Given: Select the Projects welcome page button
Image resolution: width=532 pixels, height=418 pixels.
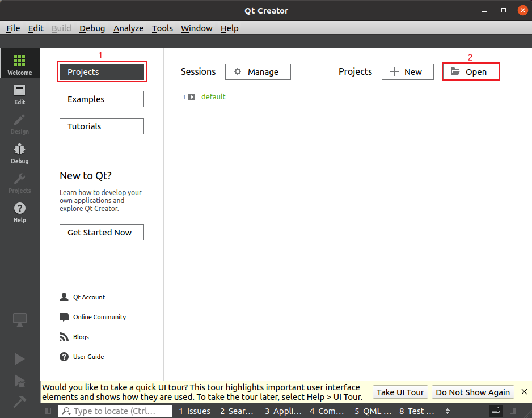Looking at the screenshot, I should pyautogui.click(x=102, y=72).
